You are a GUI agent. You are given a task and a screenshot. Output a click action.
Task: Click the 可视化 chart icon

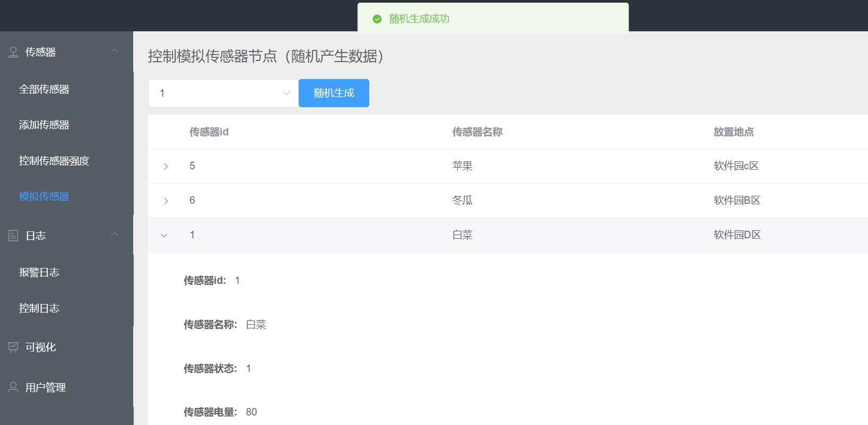(13, 348)
